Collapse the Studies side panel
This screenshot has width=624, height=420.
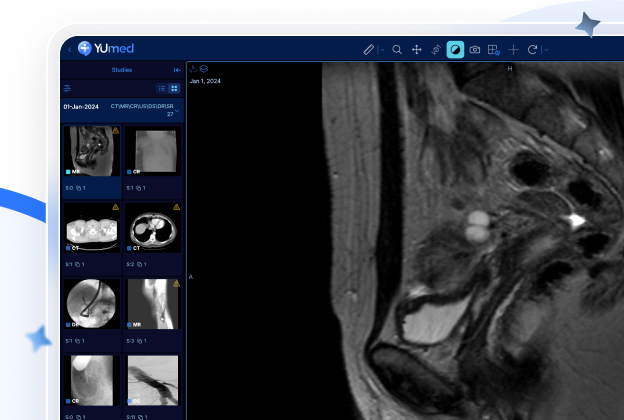point(177,70)
